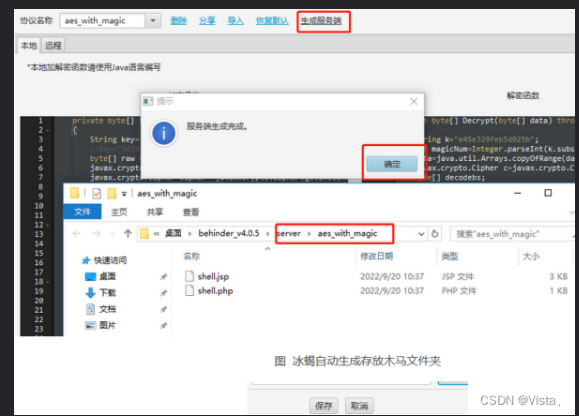This screenshot has height=416, width=579.
Task: Sort by the 类型 column header
Action: coord(449,256)
